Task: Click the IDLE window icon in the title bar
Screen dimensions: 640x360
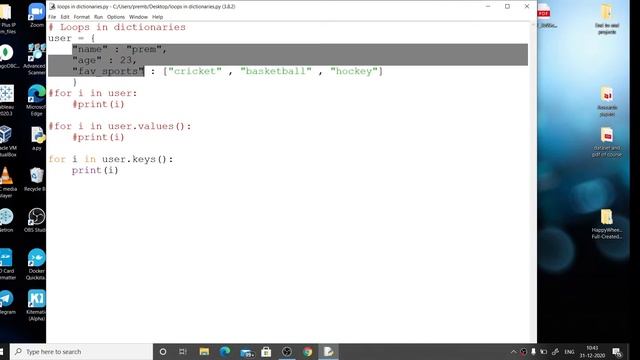Action: (52, 7)
